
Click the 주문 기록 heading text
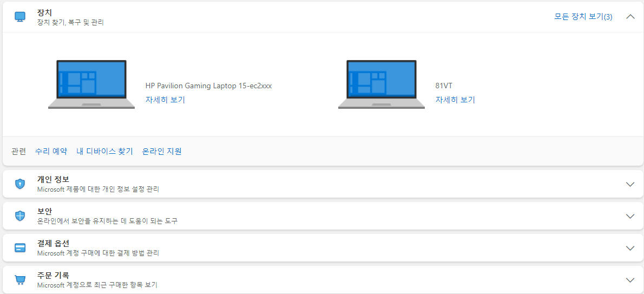click(53, 275)
